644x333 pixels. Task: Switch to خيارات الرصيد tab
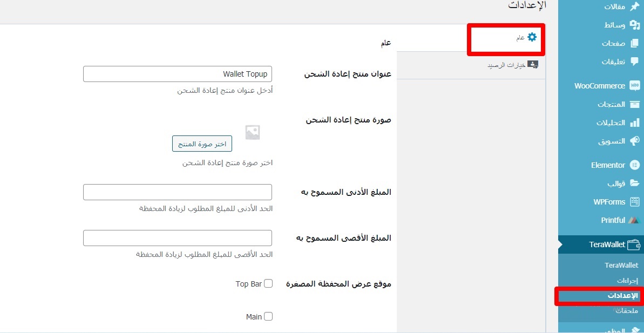click(471, 65)
